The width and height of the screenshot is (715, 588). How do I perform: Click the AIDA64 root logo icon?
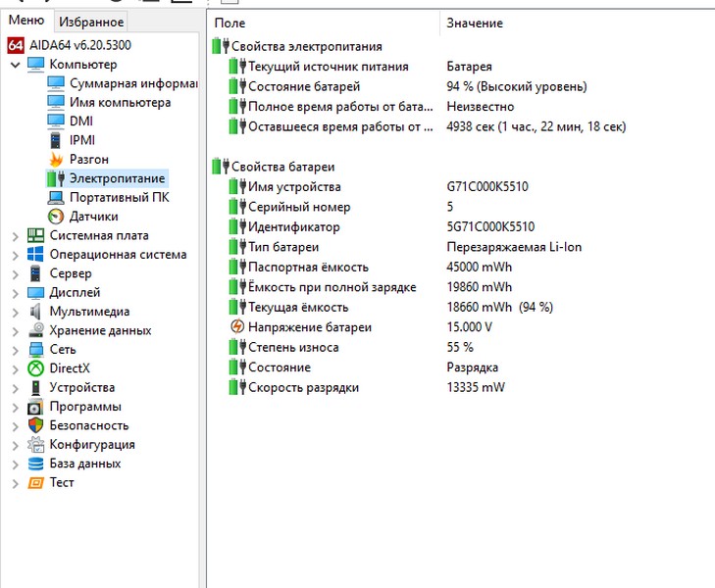15,45
